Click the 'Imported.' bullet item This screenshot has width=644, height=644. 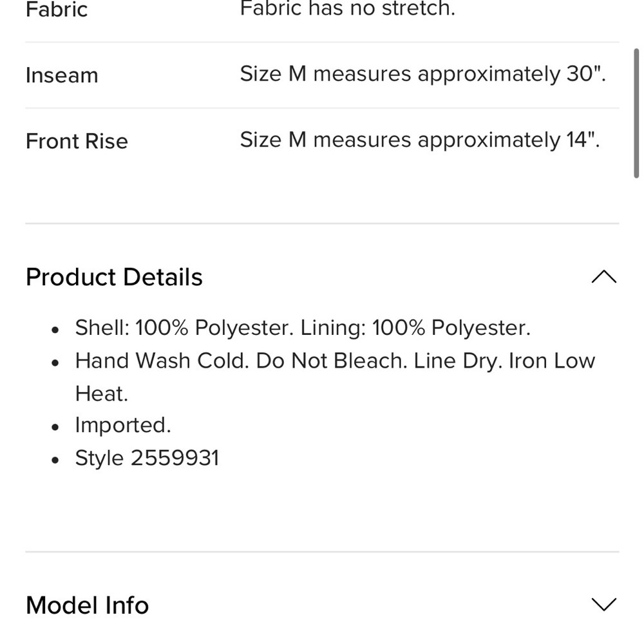click(x=123, y=426)
